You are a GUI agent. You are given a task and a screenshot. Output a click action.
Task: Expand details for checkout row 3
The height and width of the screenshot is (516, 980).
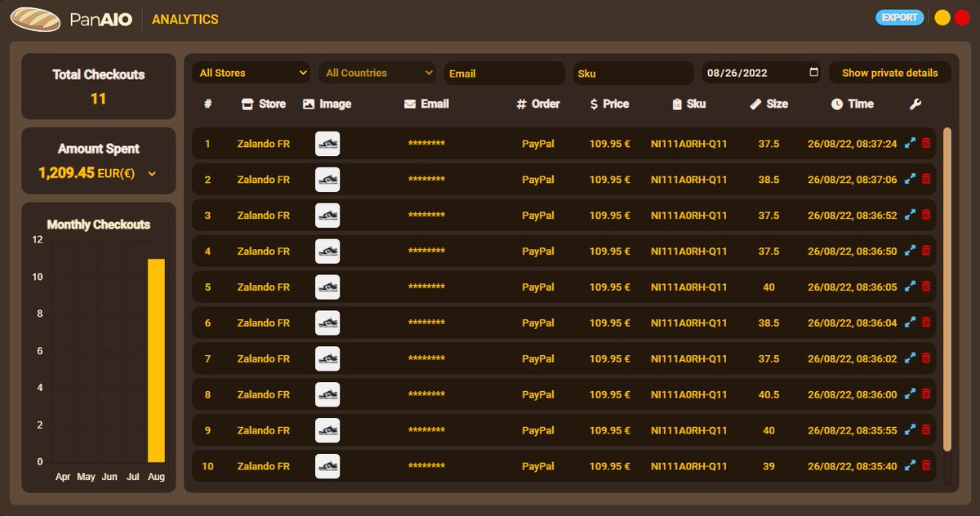pos(910,216)
